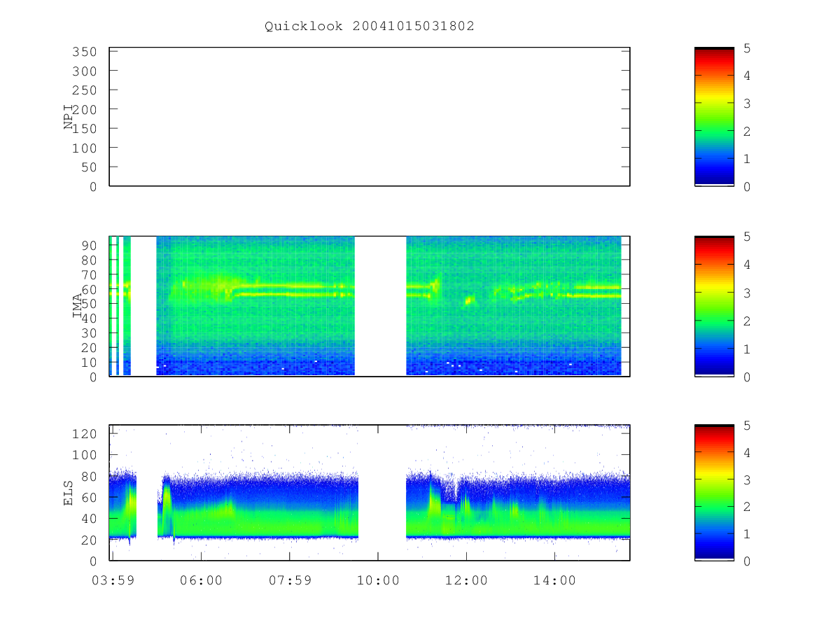This screenshot has height=630, width=840.
Task: Click the 10 tick on the IMA axis
Action: click(91, 362)
